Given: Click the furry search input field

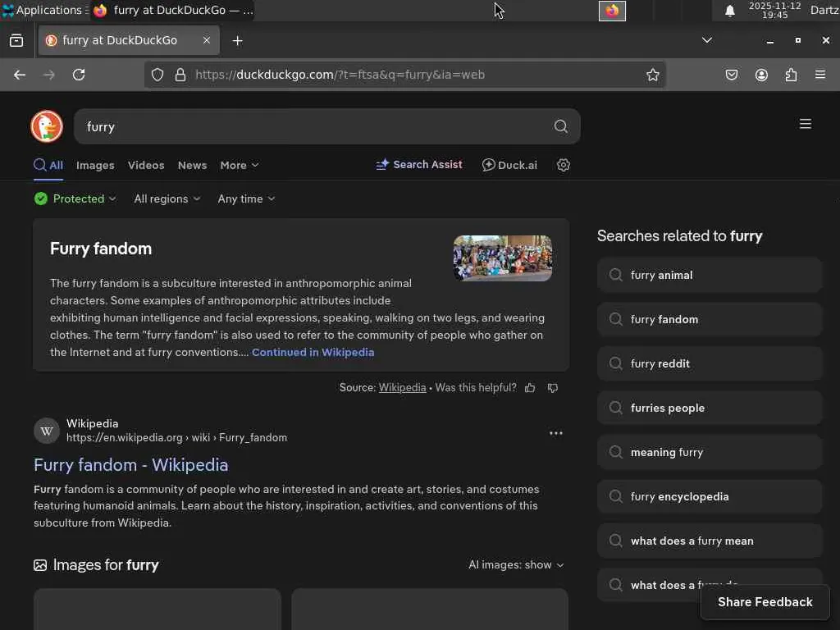Looking at the screenshot, I should pyautogui.click(x=312, y=126).
